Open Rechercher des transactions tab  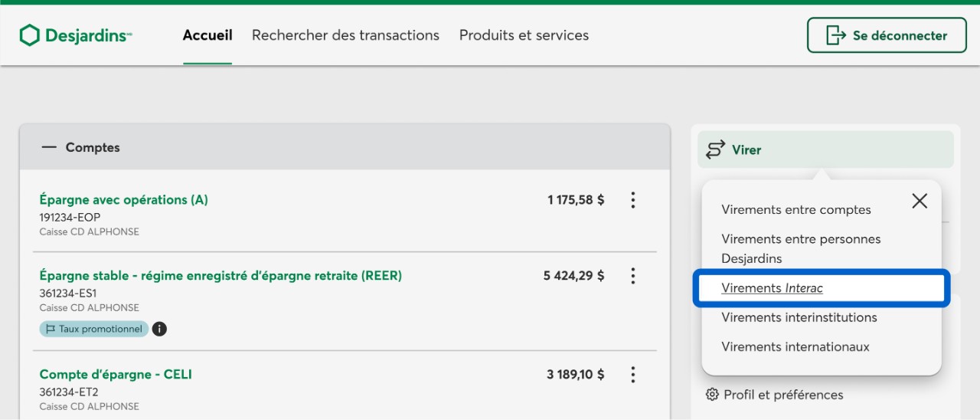(345, 35)
